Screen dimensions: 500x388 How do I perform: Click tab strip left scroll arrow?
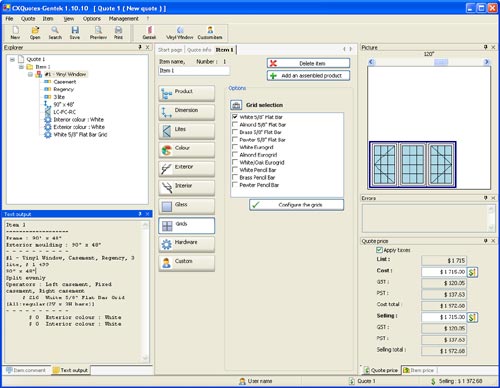[344, 49]
